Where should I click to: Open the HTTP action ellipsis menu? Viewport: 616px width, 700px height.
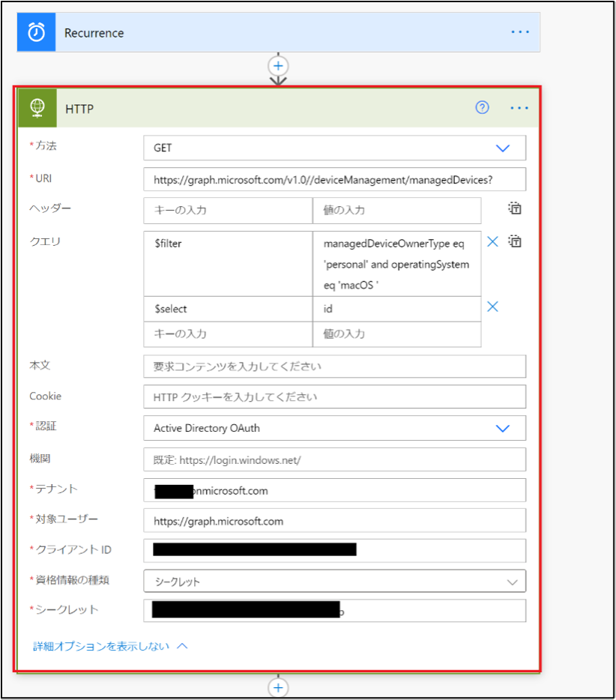pyautogui.click(x=519, y=108)
